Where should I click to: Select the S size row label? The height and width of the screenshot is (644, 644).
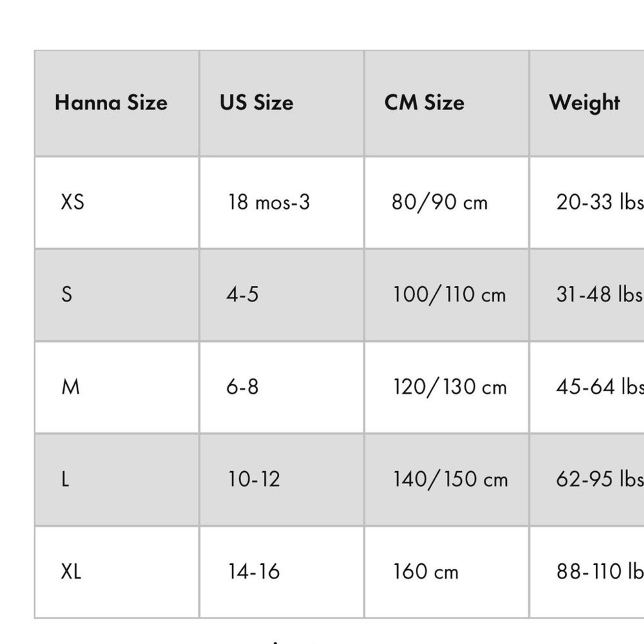click(x=67, y=295)
